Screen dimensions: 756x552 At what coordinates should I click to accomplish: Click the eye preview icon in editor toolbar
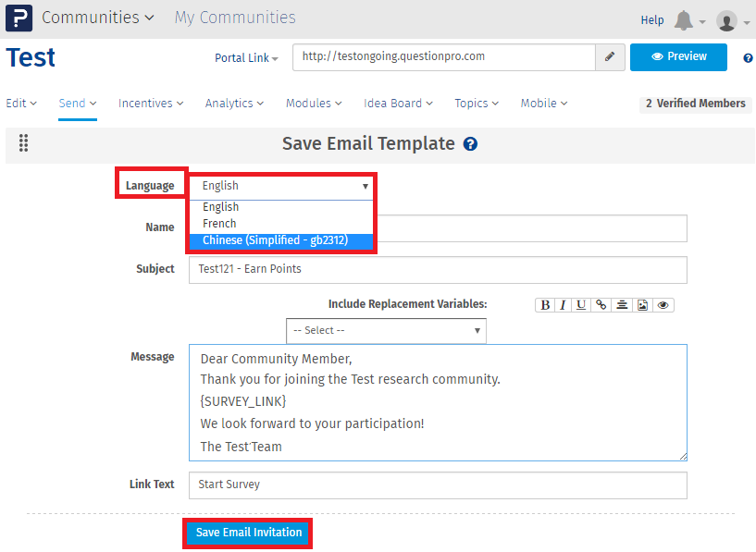coord(663,305)
